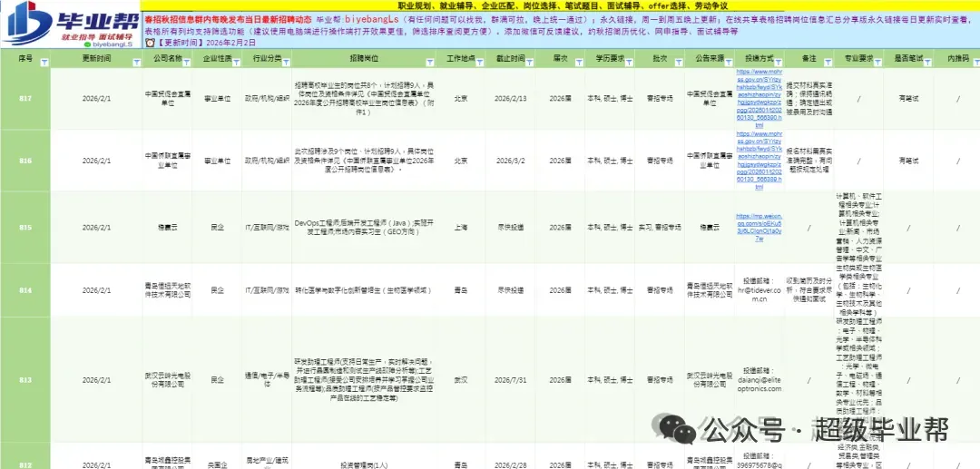
Task: Select 有笔试 cell in row 817
Action: click(908, 98)
